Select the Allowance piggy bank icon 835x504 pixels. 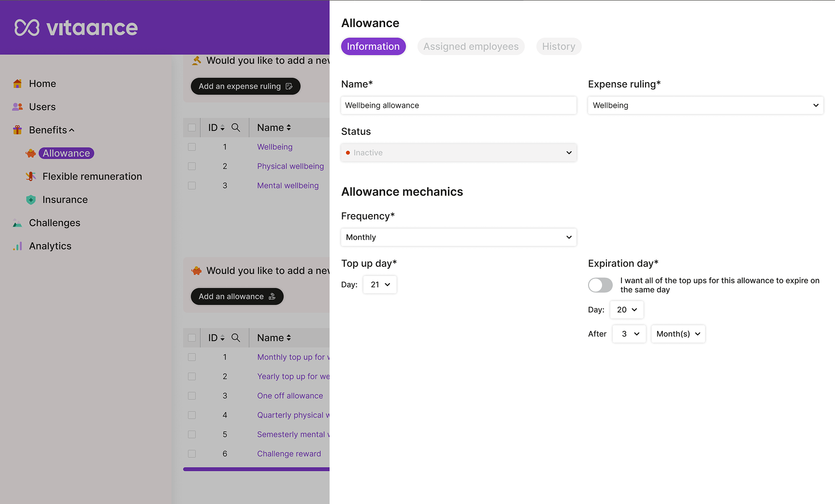tap(30, 153)
